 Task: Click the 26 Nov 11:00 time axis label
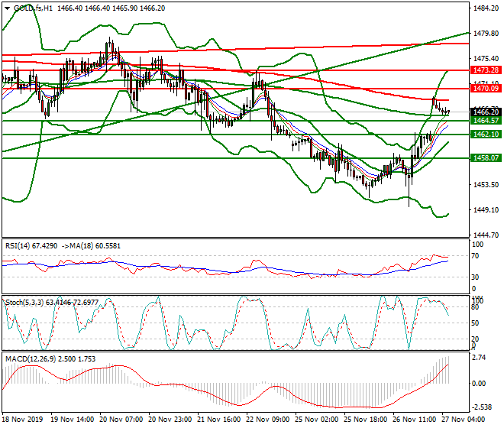tap(415, 420)
